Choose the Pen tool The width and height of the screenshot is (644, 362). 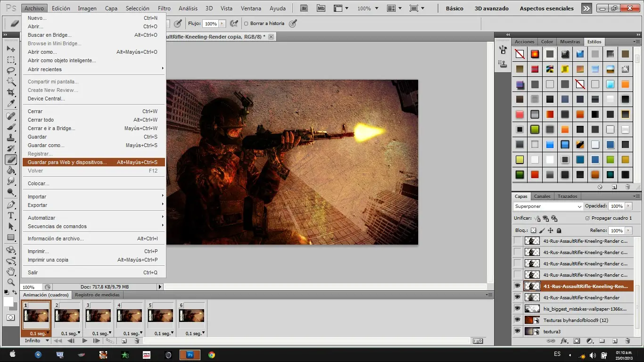tap(11, 205)
